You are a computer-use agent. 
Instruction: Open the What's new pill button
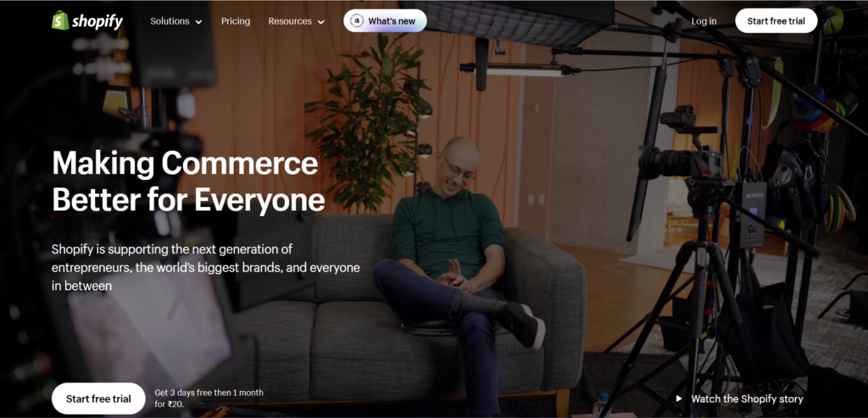coord(385,20)
